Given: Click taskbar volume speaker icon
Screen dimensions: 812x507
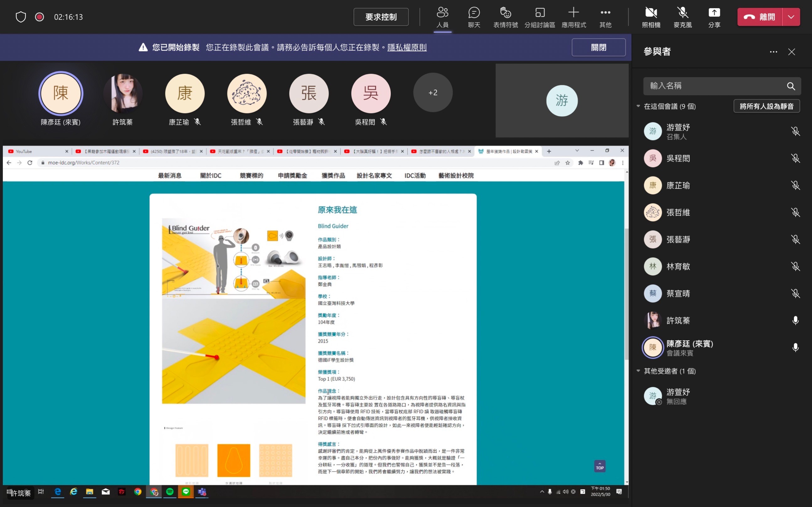Looking at the screenshot, I should [565, 492].
